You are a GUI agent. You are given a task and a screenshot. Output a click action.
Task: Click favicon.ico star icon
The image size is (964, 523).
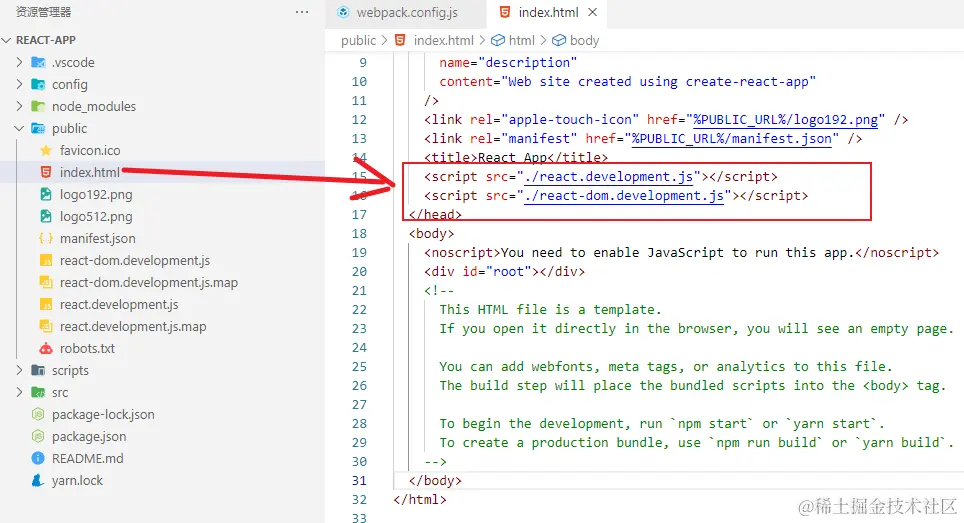(45, 151)
